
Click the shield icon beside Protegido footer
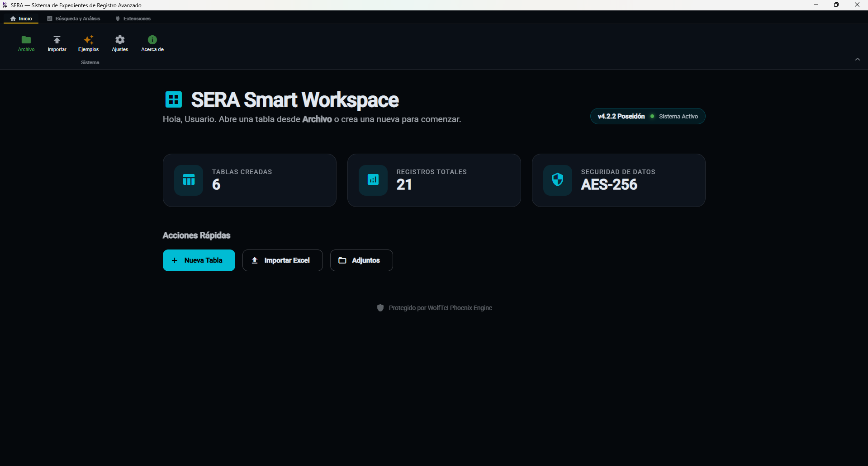[380, 308]
